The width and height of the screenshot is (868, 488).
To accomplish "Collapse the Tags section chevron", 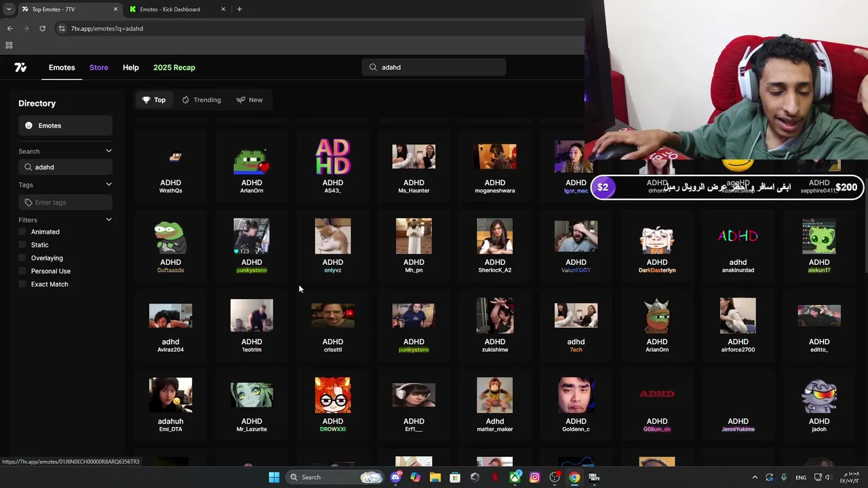I will click(x=108, y=184).
